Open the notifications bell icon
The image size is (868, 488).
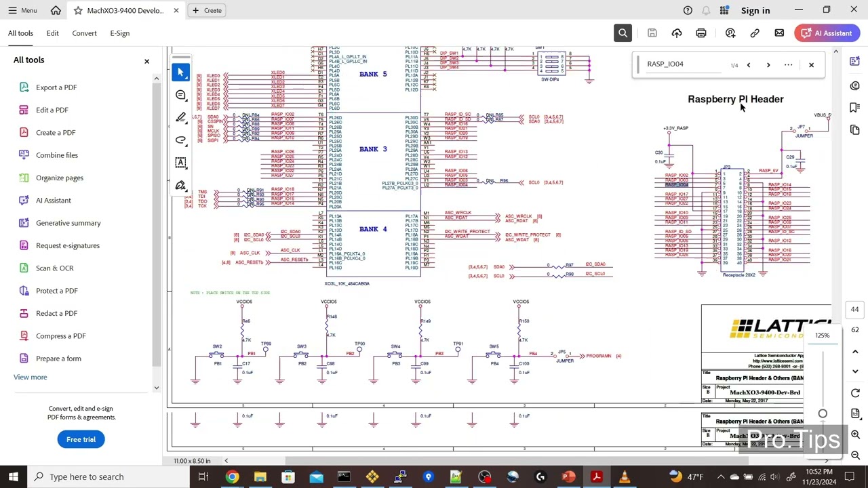(706, 10)
